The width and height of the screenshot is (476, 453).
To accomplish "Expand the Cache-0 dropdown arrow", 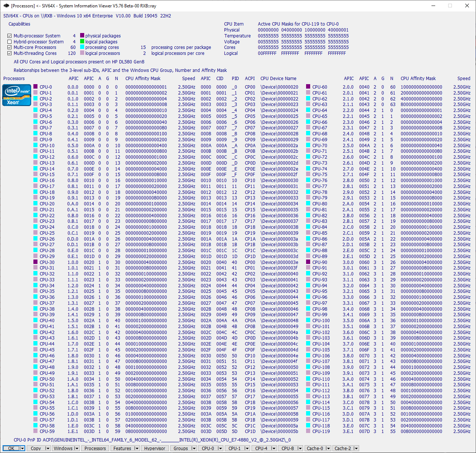I will (328, 449).
